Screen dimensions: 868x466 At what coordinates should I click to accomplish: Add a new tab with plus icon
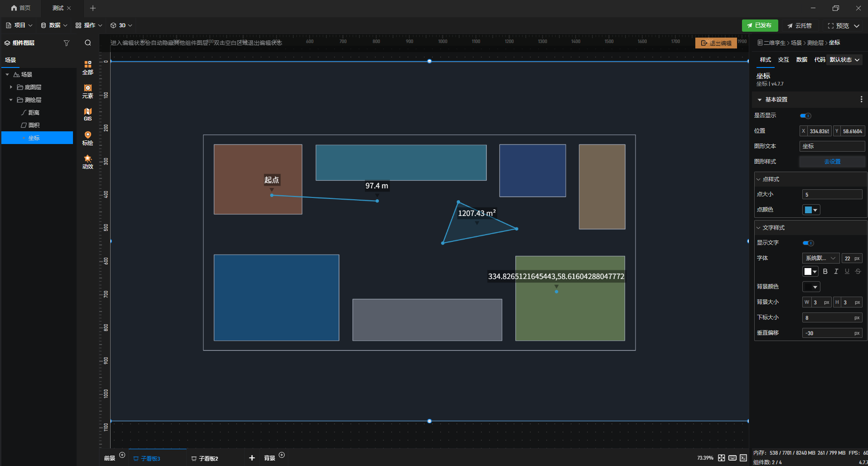(93, 8)
